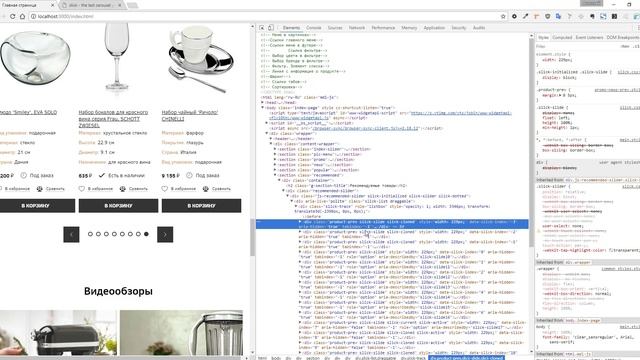Screen dimensions: 640x360
Task: Add the wine glasses to cart with 'В корзину'
Action: pyautogui.click(x=118, y=206)
